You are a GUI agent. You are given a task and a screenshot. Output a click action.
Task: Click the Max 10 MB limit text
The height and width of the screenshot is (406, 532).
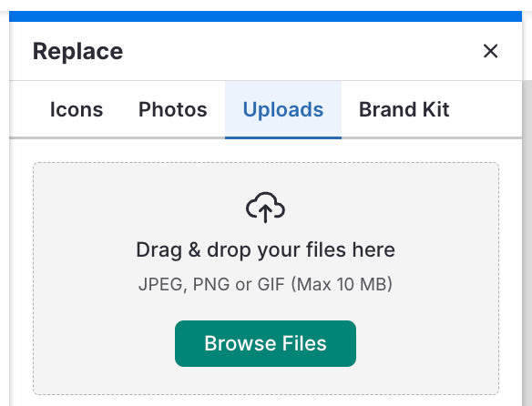(x=342, y=284)
